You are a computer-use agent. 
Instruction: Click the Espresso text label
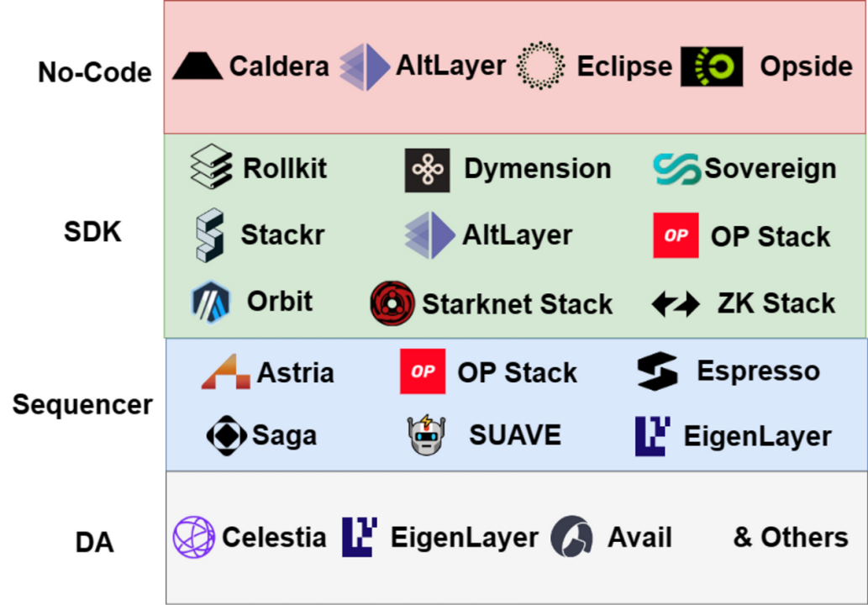(758, 371)
